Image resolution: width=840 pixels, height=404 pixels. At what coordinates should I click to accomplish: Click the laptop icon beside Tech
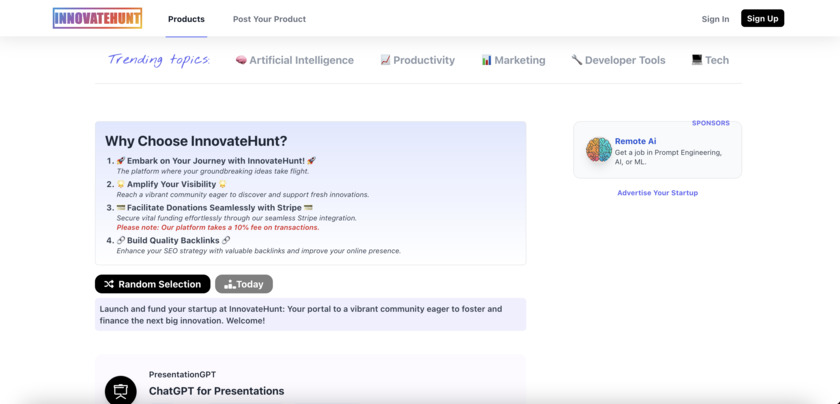(x=696, y=60)
